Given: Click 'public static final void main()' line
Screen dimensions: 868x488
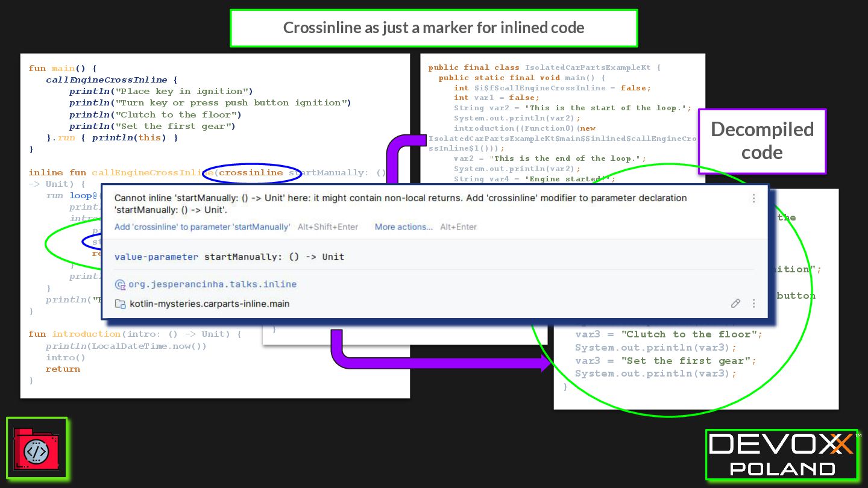Looking at the screenshot, I should (x=522, y=78).
